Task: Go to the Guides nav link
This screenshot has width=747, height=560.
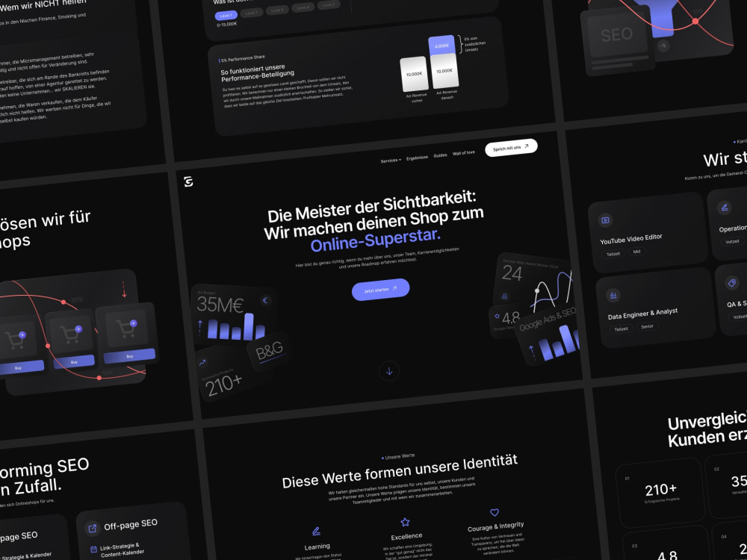Action: tap(440, 155)
